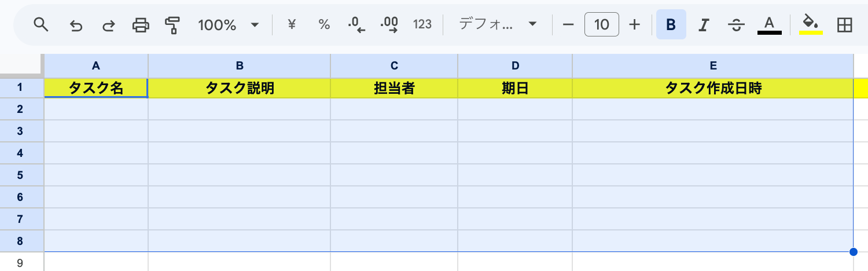This screenshot has width=868, height=271.
Task: Apply percent number format
Action: point(324,24)
